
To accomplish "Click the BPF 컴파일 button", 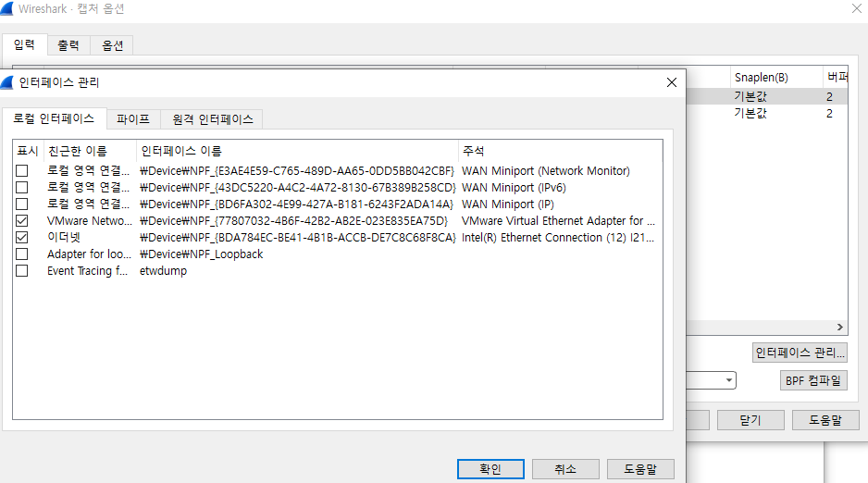I will click(813, 380).
